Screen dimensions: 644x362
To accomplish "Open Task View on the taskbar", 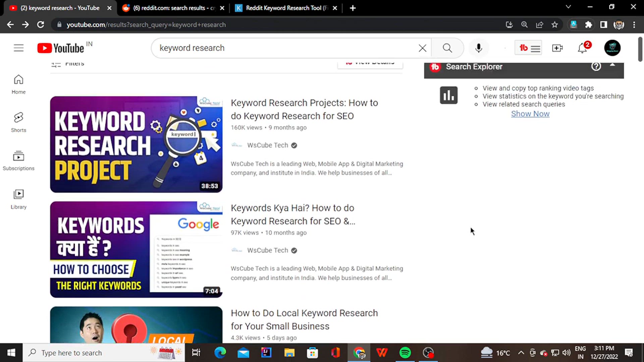I will 196,353.
